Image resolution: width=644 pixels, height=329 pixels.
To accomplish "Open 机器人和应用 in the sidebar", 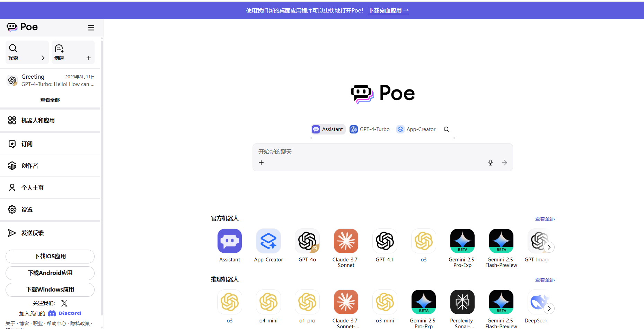I will point(50,120).
